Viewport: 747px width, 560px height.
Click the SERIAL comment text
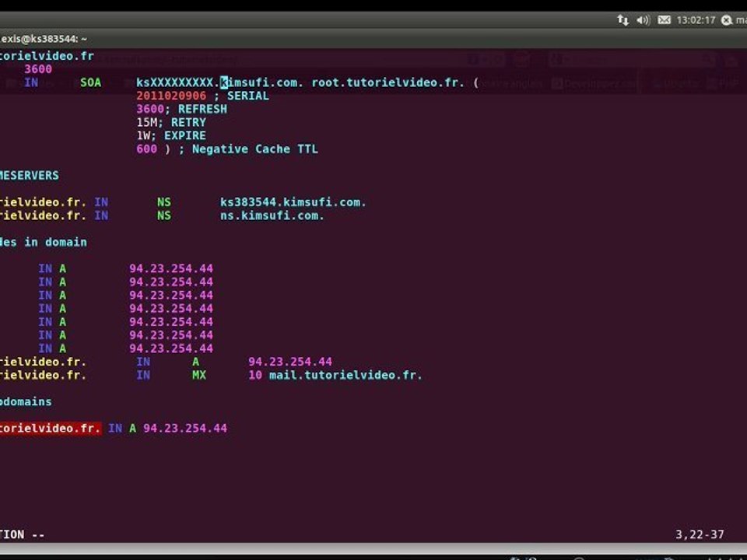[247, 96]
